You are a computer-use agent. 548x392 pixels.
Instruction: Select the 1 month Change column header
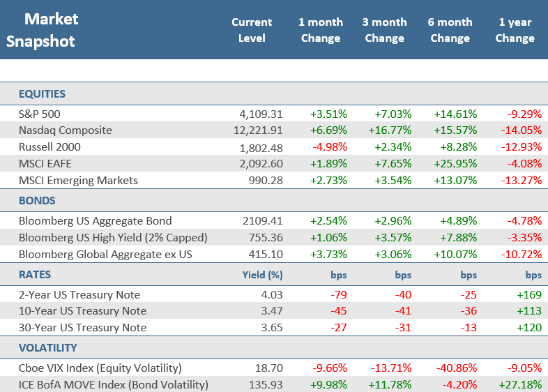click(x=321, y=30)
